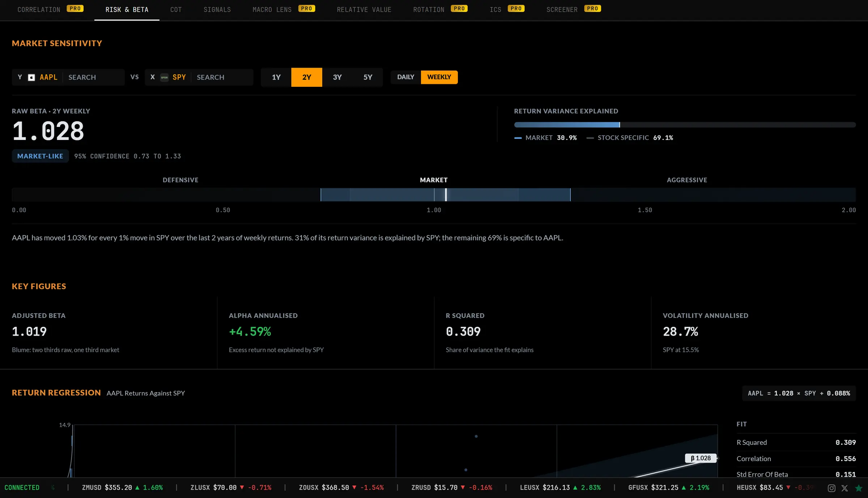Click the R Squared row in the FIT panel
This screenshot has height=498, width=868.
point(796,442)
